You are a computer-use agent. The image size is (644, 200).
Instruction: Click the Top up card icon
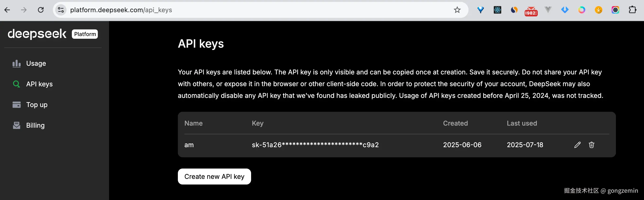point(17,105)
